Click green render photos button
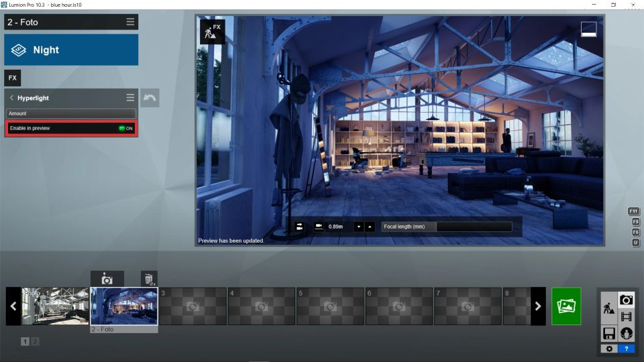Screen dimensions: 644x362 coord(566,306)
